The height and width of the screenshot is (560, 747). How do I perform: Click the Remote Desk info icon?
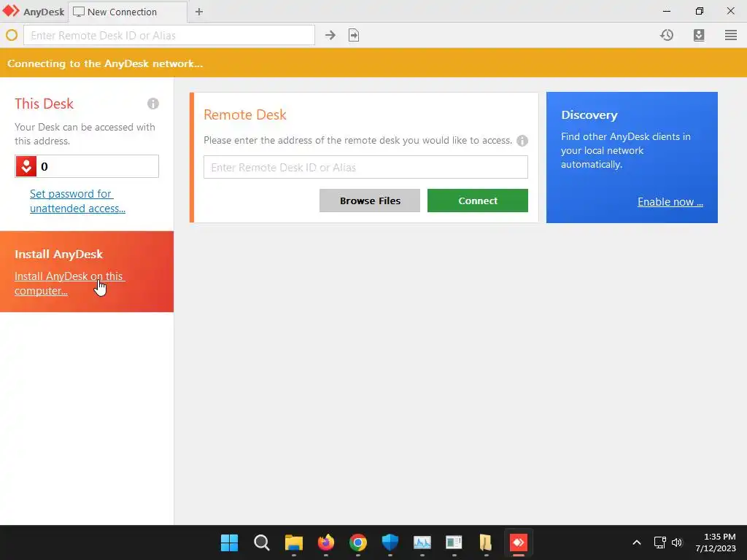(x=522, y=141)
